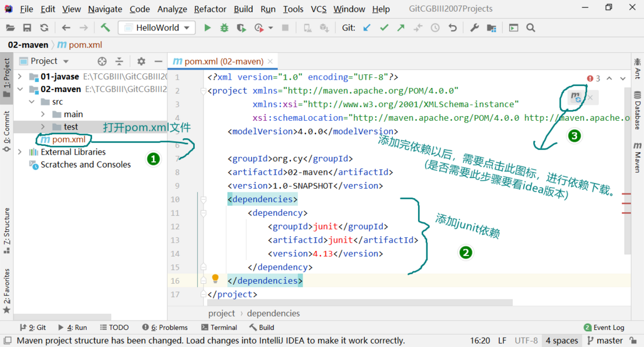Viewport: 644px width, 347px height.
Task: Expand the External Libraries node
Action: (20, 152)
